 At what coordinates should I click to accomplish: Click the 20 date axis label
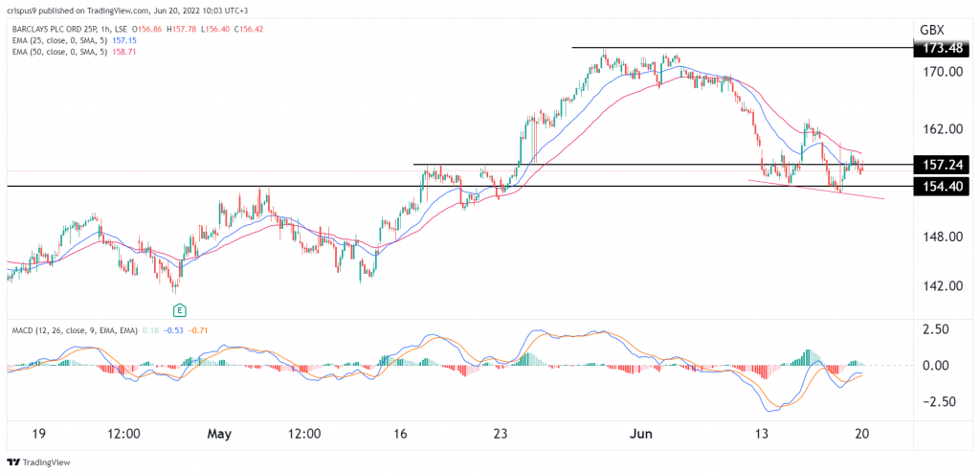coord(863,435)
